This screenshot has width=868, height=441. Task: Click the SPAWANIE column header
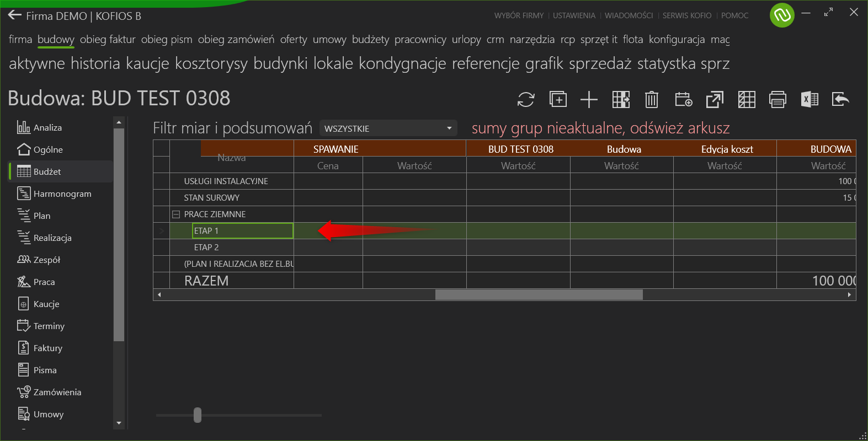[336, 149]
